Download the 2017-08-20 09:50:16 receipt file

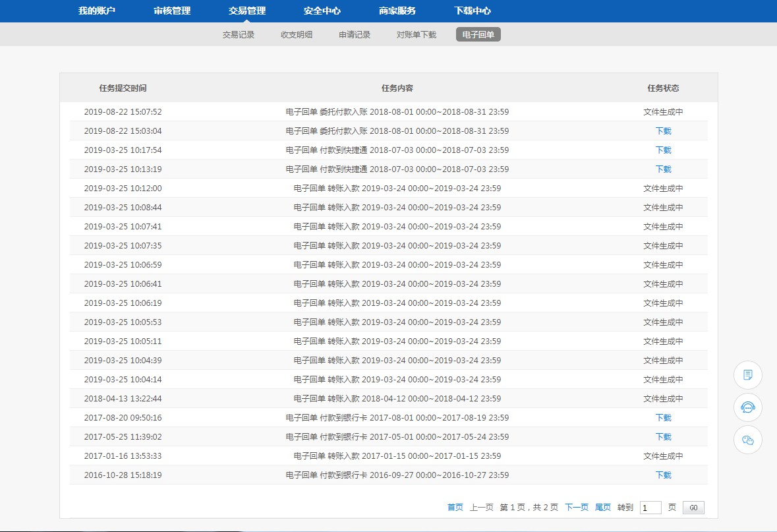pyautogui.click(x=663, y=418)
